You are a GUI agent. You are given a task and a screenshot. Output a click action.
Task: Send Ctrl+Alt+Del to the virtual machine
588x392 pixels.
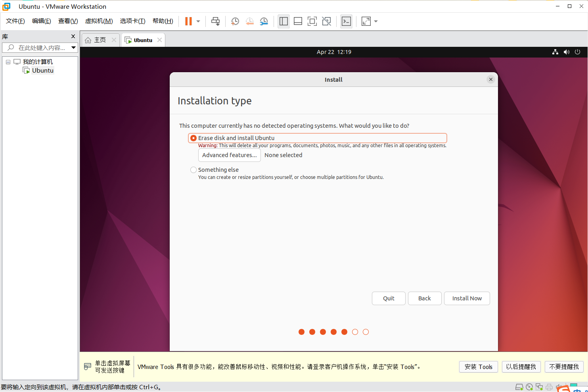[x=215, y=21]
